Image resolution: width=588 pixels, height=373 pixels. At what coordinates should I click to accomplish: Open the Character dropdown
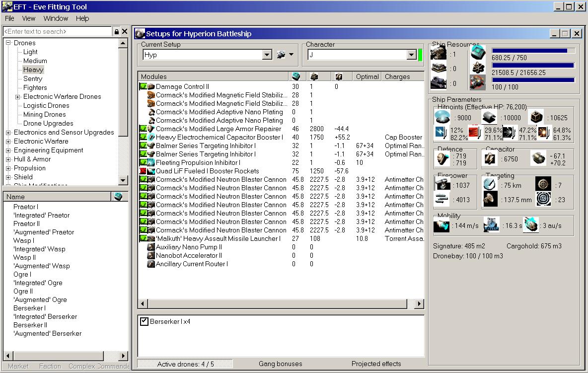411,55
